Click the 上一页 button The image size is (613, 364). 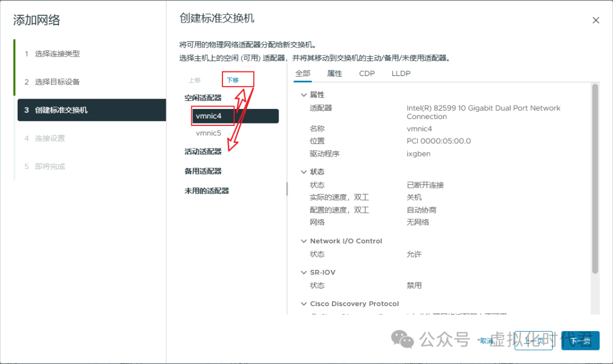(x=533, y=340)
